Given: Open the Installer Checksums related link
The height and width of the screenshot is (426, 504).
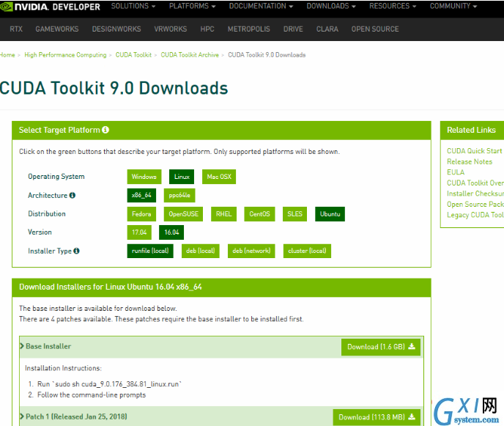Looking at the screenshot, I should [x=475, y=194].
